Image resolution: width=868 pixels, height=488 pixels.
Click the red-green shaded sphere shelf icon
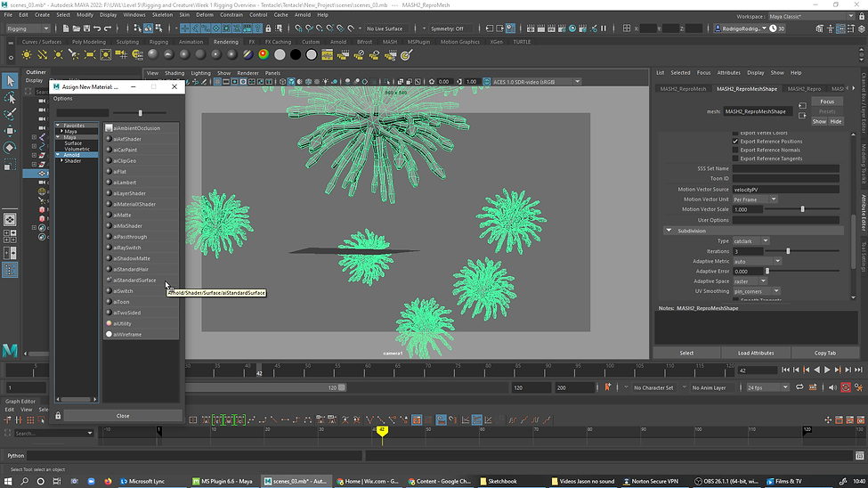pos(264,54)
